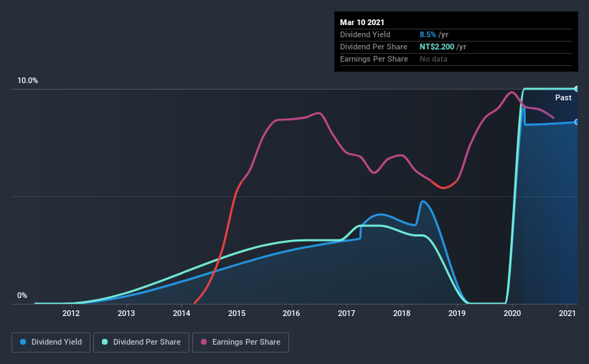Toggle the Earnings Per Share legend button
This screenshot has width=589, height=364.
241,343
